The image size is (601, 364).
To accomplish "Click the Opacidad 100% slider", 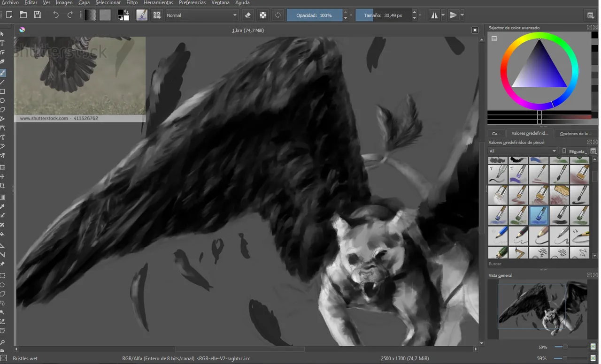I will [x=314, y=15].
